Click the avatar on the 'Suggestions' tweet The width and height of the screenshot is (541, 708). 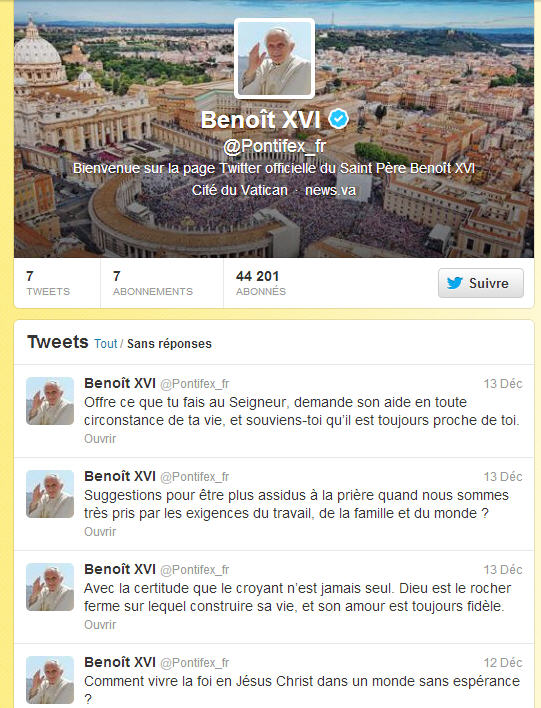coord(50,494)
